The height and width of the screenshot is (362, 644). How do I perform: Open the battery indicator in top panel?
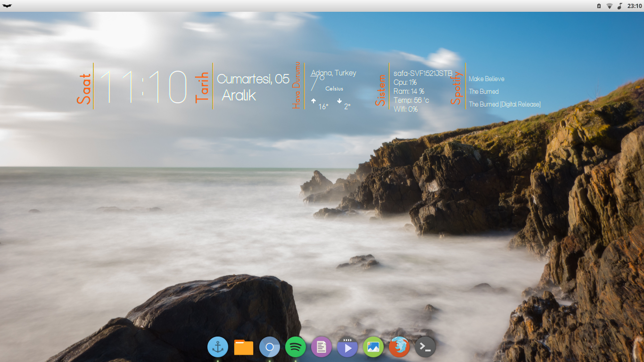coord(599,6)
